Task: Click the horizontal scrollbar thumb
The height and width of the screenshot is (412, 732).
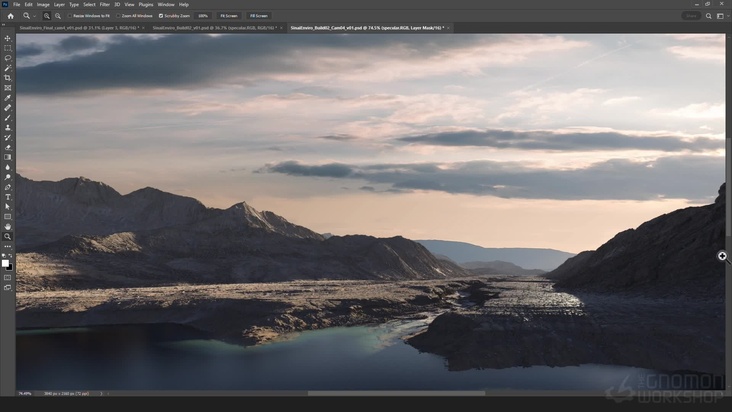Action: coord(396,393)
